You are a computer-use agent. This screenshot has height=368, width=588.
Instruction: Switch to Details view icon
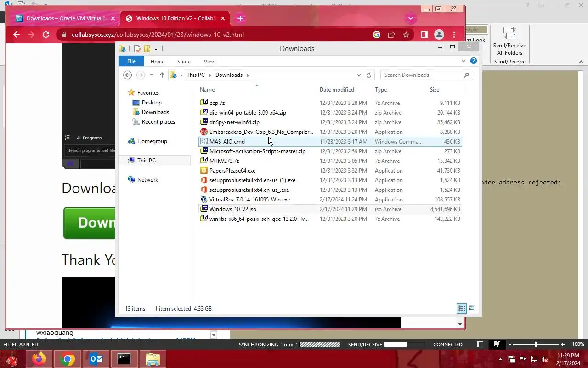coord(462,309)
